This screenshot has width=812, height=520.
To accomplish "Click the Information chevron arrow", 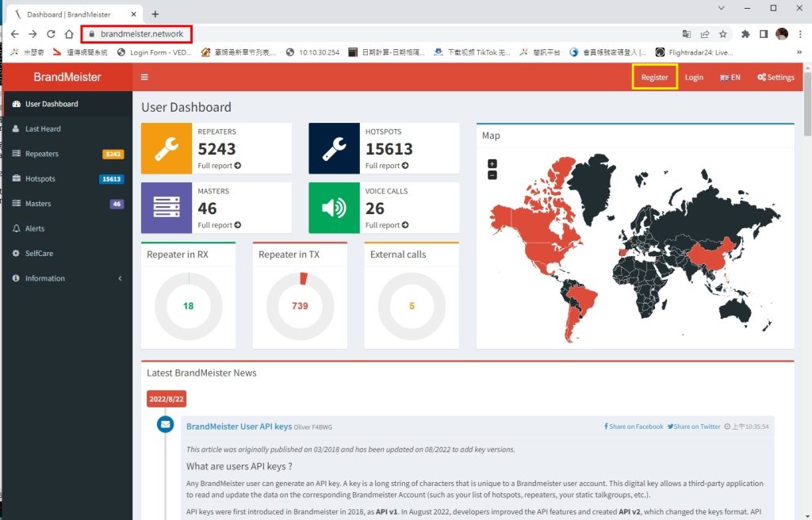I will coord(121,278).
